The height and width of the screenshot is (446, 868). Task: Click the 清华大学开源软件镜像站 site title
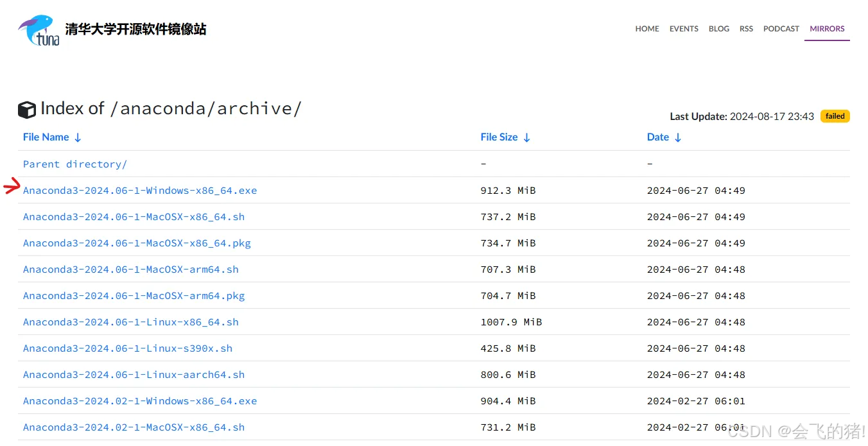point(135,29)
